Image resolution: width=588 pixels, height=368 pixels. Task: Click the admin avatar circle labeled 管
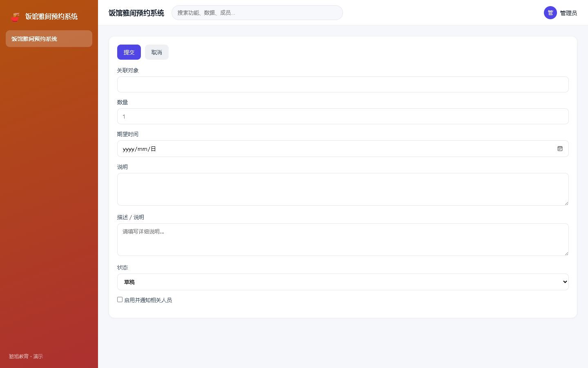[550, 13]
